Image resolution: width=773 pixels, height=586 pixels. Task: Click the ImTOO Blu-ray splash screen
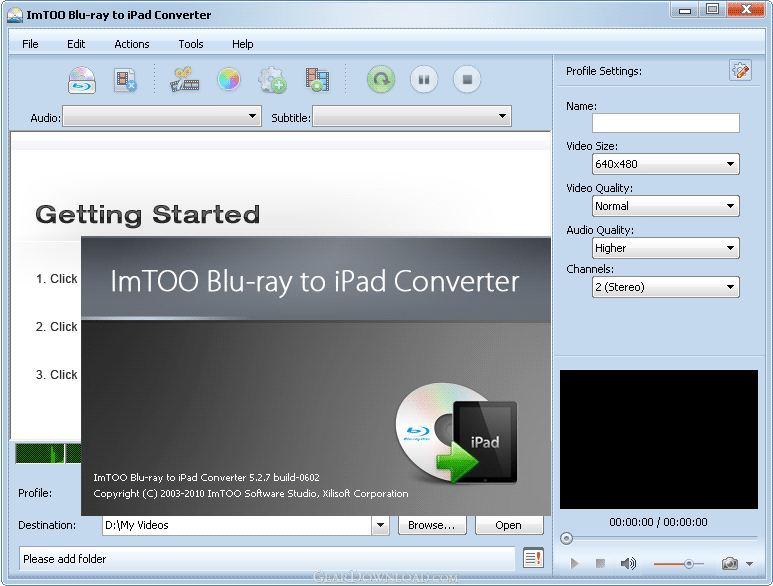[x=316, y=376]
